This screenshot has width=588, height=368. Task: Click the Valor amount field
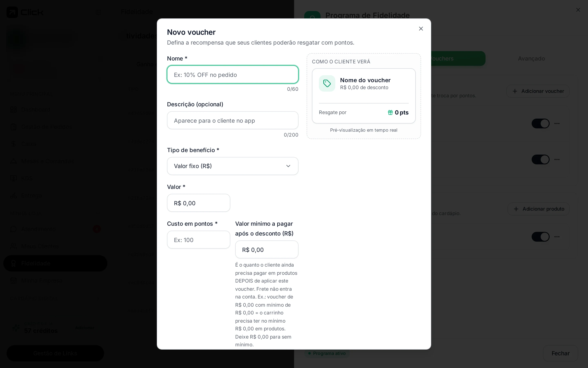[198, 203]
